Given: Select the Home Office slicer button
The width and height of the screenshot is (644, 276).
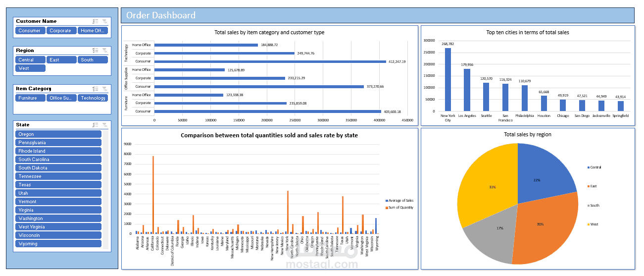Looking at the screenshot, I should point(92,31).
